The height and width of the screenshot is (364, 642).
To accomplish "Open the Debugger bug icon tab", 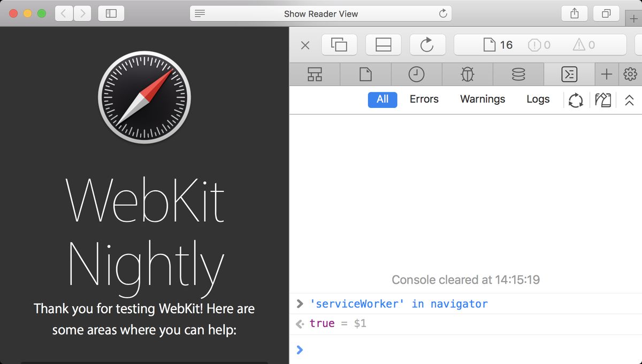I will tap(467, 75).
